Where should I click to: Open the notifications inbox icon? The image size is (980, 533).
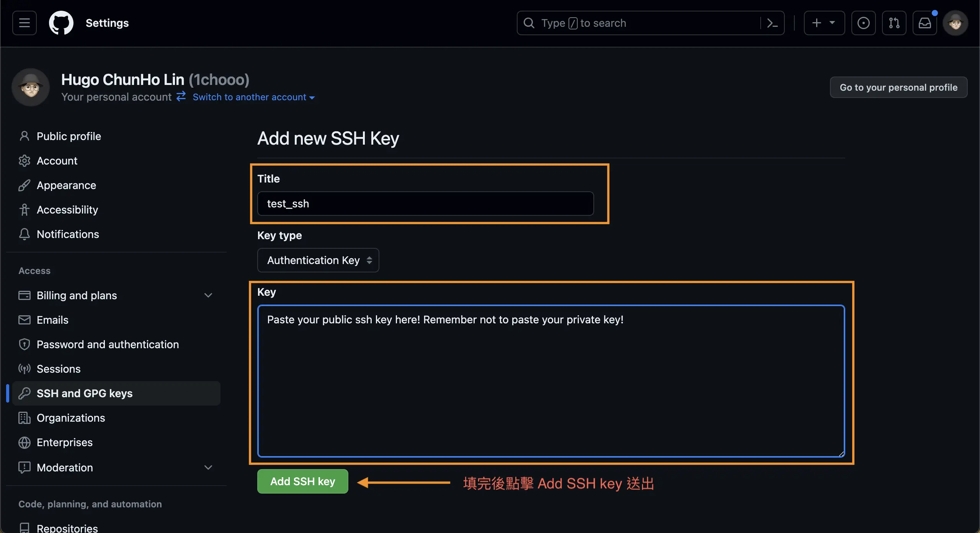924,23
